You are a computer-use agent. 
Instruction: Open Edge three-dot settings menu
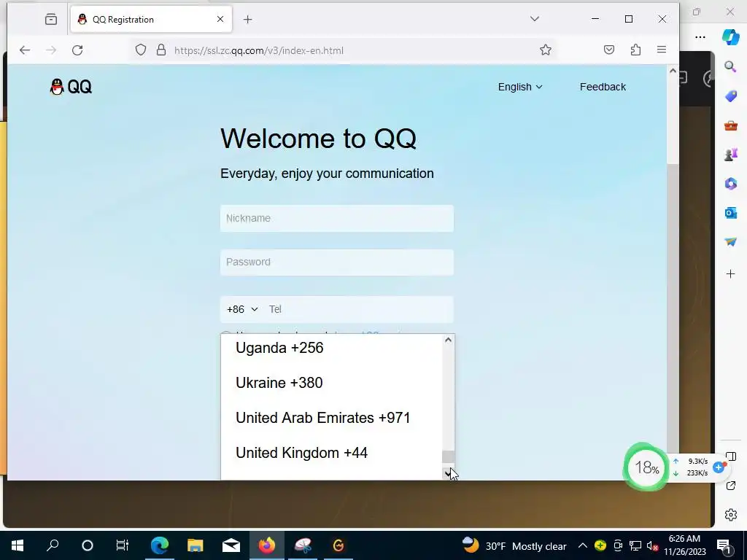point(700,36)
